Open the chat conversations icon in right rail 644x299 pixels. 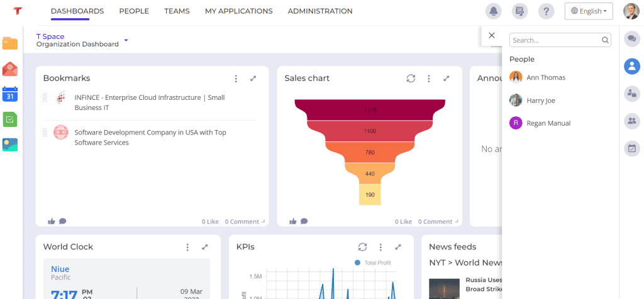coord(632,39)
